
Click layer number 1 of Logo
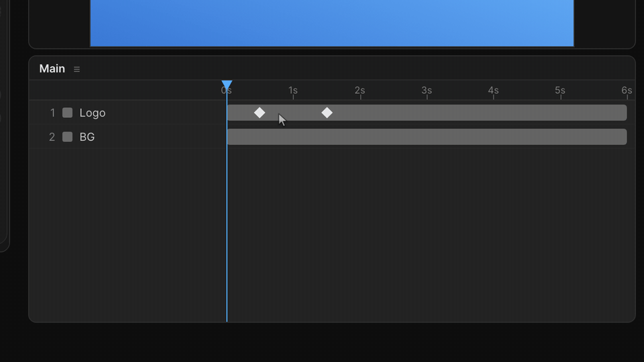pos(52,113)
